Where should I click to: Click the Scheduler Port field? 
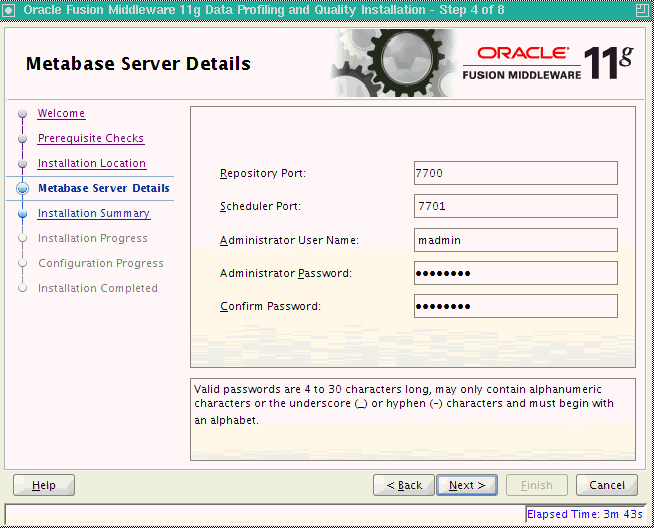click(x=516, y=206)
